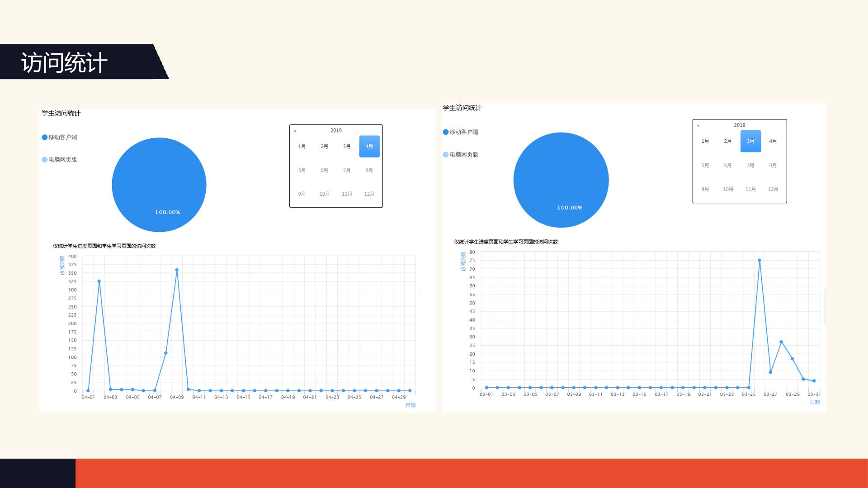Toggle 电脑网页版 legend dot in left chart
The width and height of the screenshot is (868, 488).
coord(45,160)
